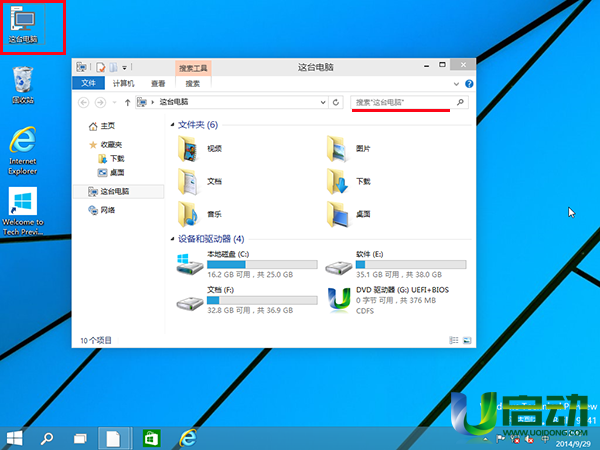Click the 2014/9/29 taskbar date
Screen dimensions: 600x450
pos(573,444)
